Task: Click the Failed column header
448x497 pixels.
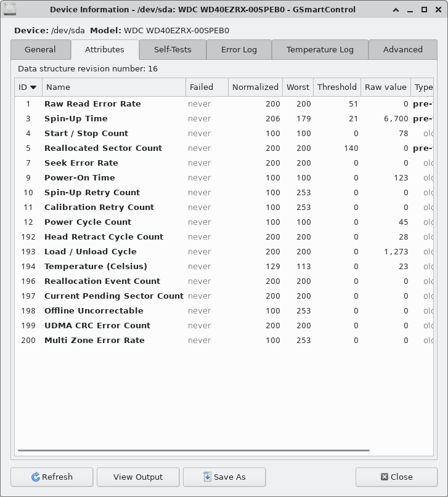Action: click(206, 87)
